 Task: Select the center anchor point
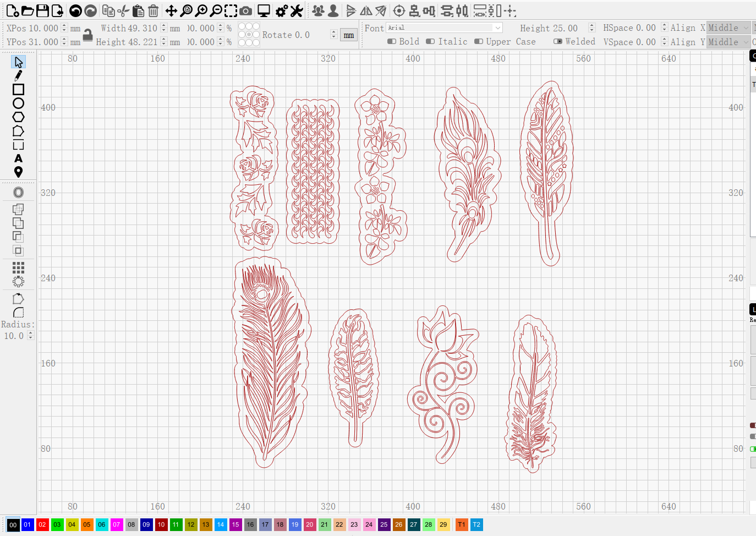(x=248, y=35)
